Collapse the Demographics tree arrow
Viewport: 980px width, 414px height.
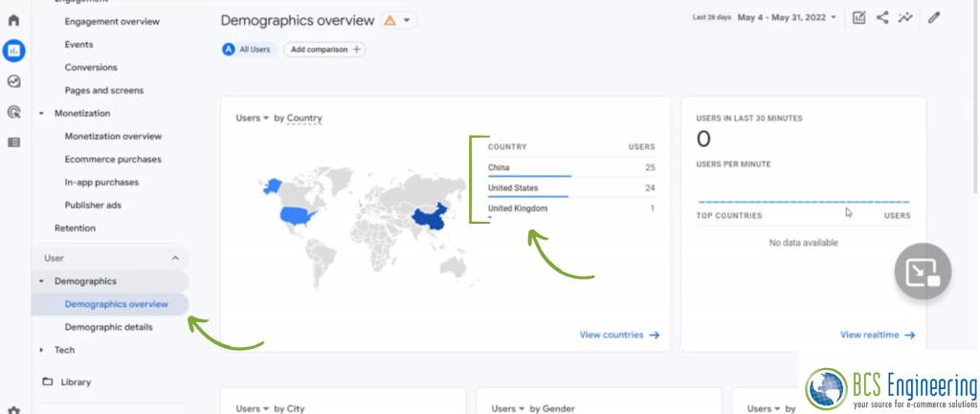(41, 281)
